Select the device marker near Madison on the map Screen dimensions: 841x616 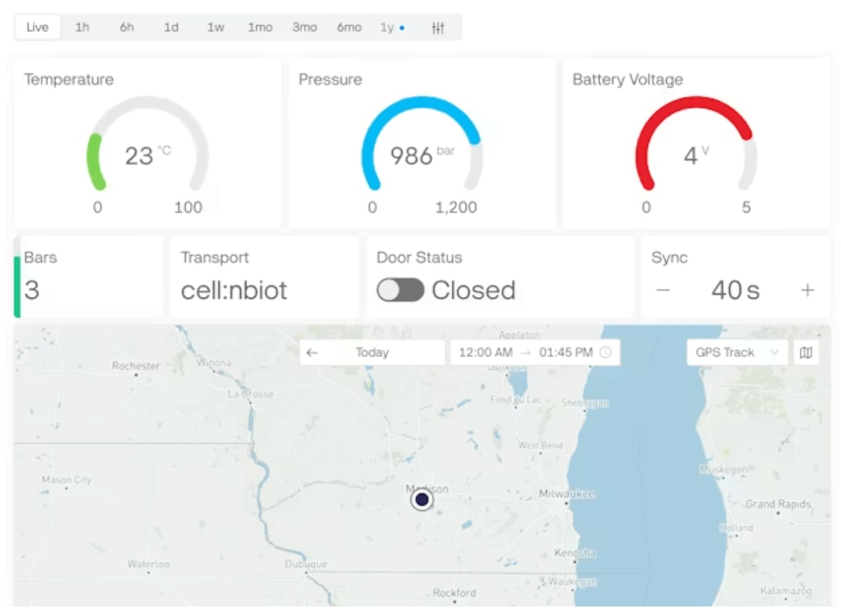[x=422, y=500]
